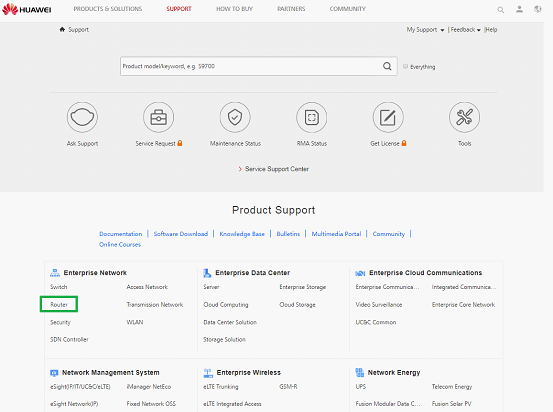
Task: Select Enterprise Core Network product
Action: 463,304
